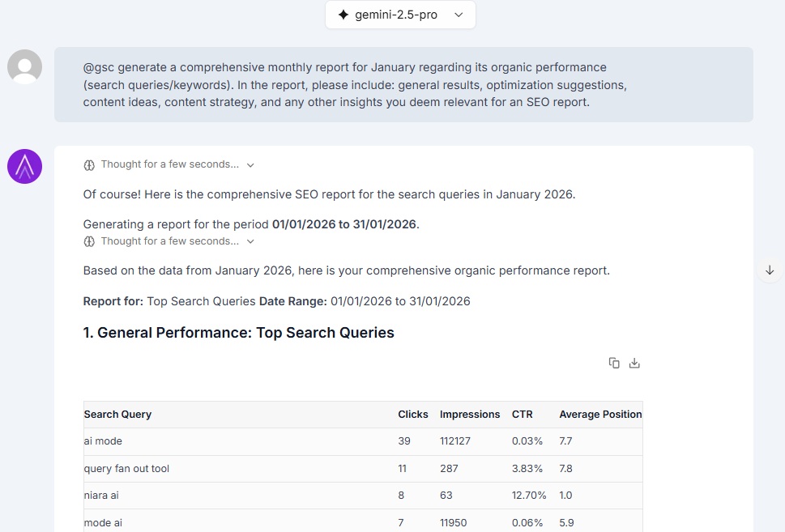Viewport: 785px width, 532px height.
Task: Click the user profile avatar
Action: point(24,66)
